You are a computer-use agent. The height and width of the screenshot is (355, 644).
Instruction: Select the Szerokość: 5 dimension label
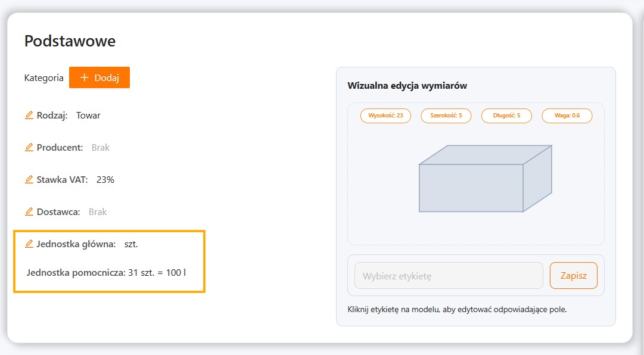click(x=446, y=116)
